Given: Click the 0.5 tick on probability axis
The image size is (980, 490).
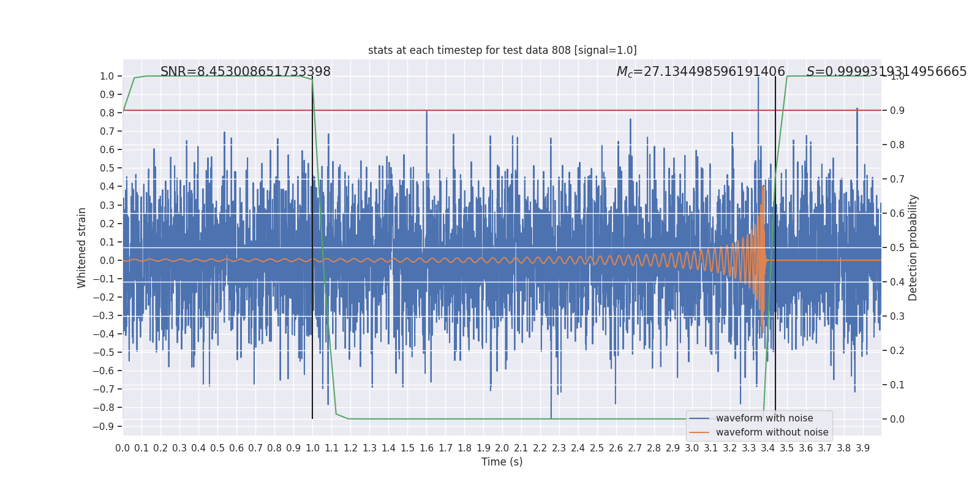Looking at the screenshot, I should (x=897, y=247).
